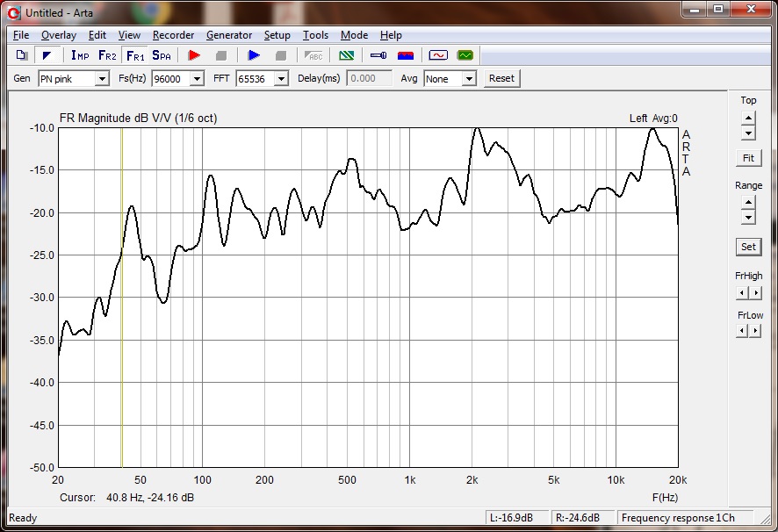Click the Fit button
The width and height of the screenshot is (778, 532).
(x=748, y=158)
